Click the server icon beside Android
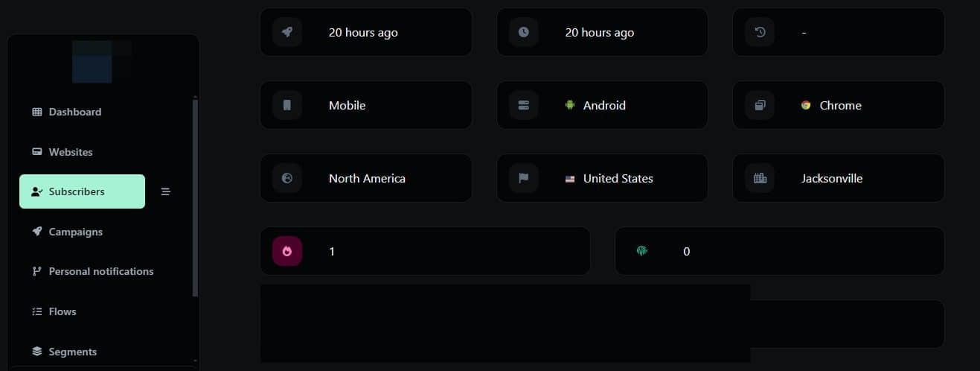Viewport: 980px width, 371px height. 523,105
